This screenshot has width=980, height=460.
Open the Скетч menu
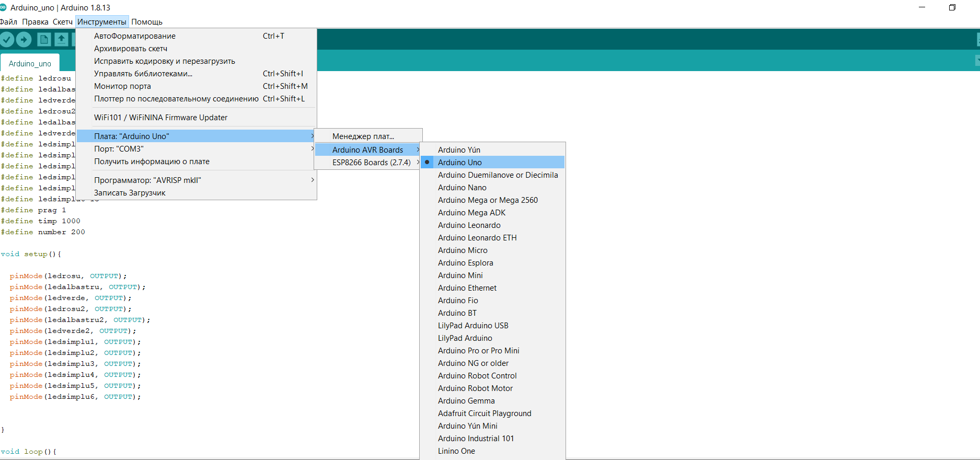62,22
